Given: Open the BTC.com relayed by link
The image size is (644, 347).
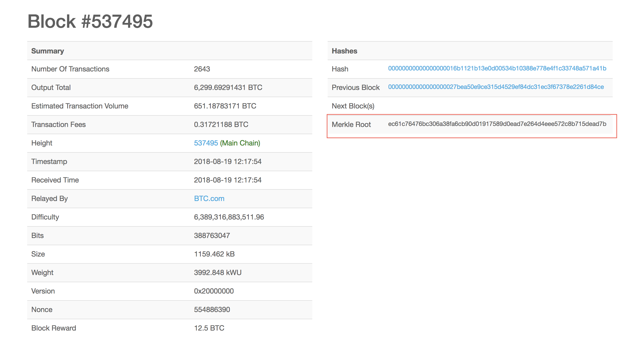Looking at the screenshot, I should pos(209,198).
